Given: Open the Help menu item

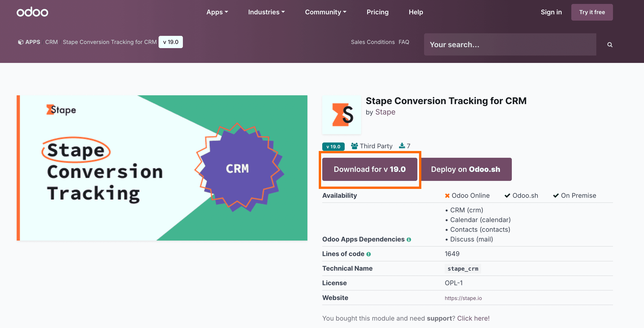Looking at the screenshot, I should (x=416, y=12).
